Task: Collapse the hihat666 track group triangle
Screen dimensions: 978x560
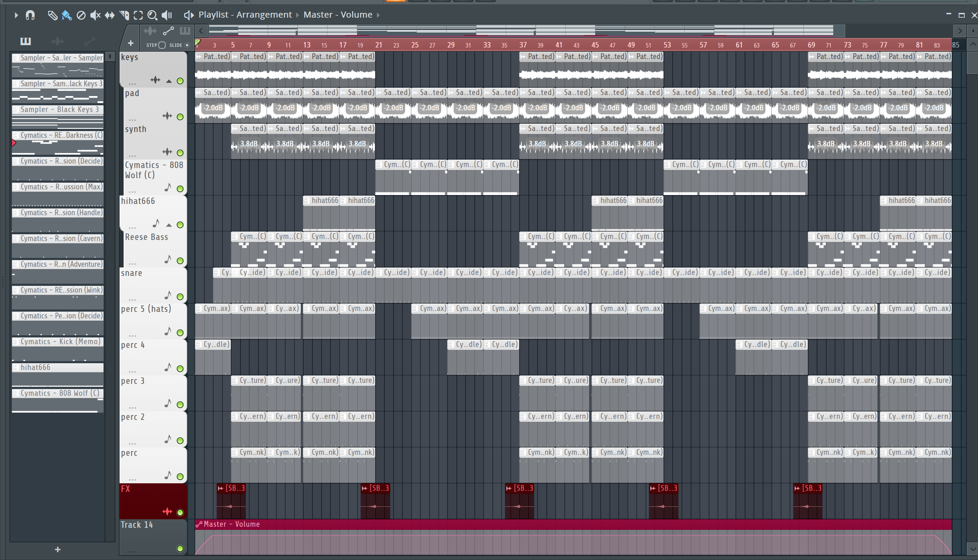Action: (169, 225)
